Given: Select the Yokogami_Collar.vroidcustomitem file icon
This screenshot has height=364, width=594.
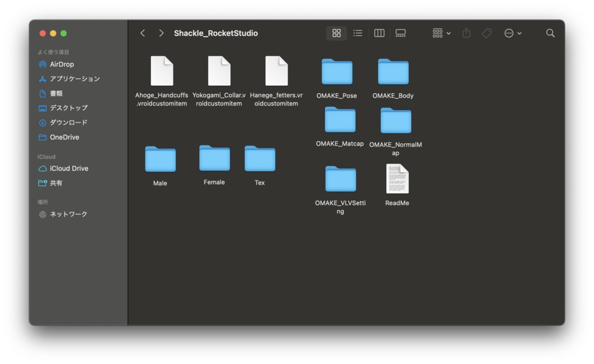Looking at the screenshot, I should (219, 71).
